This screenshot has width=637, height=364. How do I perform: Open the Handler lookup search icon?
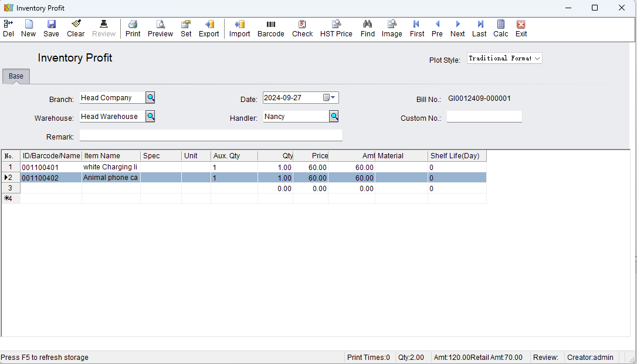334,117
